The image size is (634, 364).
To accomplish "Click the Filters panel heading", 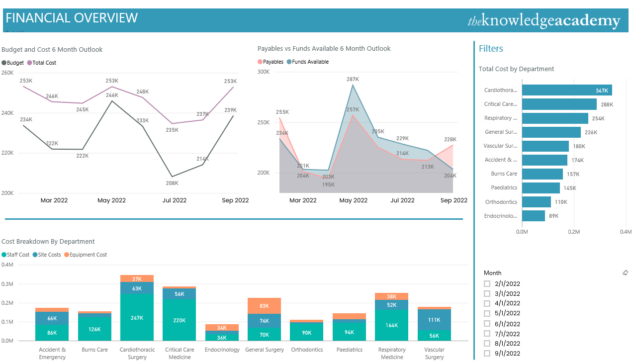I will pyautogui.click(x=491, y=48).
